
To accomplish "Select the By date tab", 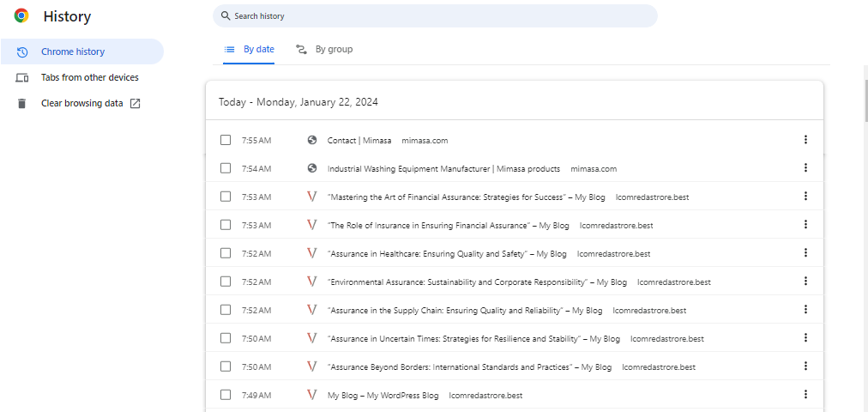I will click(x=250, y=50).
